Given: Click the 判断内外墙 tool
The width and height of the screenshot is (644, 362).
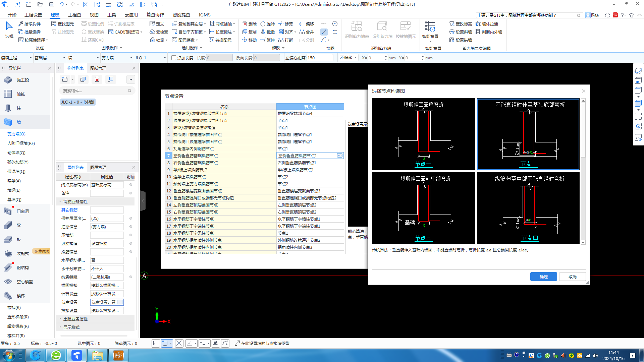Looking at the screenshot, I should [489, 32].
